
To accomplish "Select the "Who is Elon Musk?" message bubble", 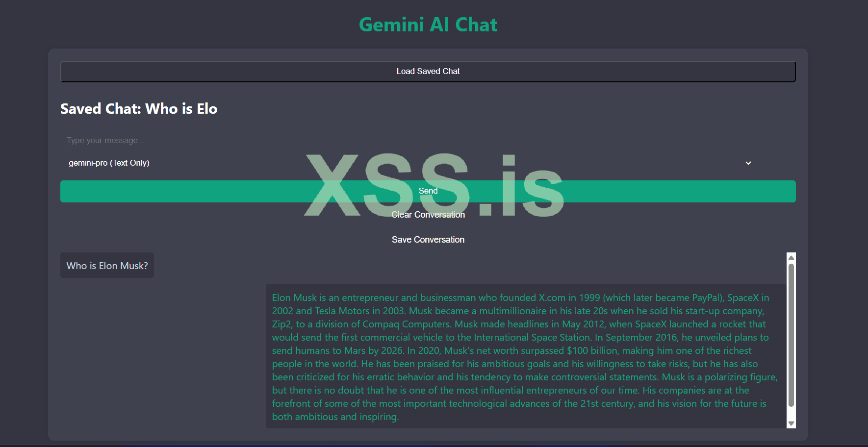I will click(x=107, y=266).
